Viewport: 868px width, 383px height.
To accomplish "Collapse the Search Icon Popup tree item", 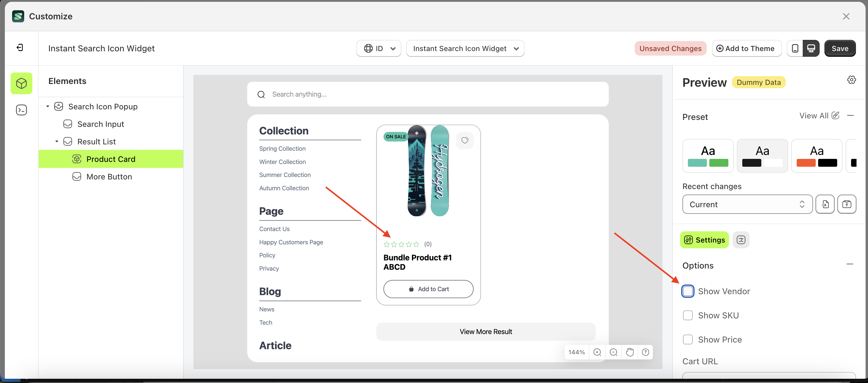I will 47,106.
